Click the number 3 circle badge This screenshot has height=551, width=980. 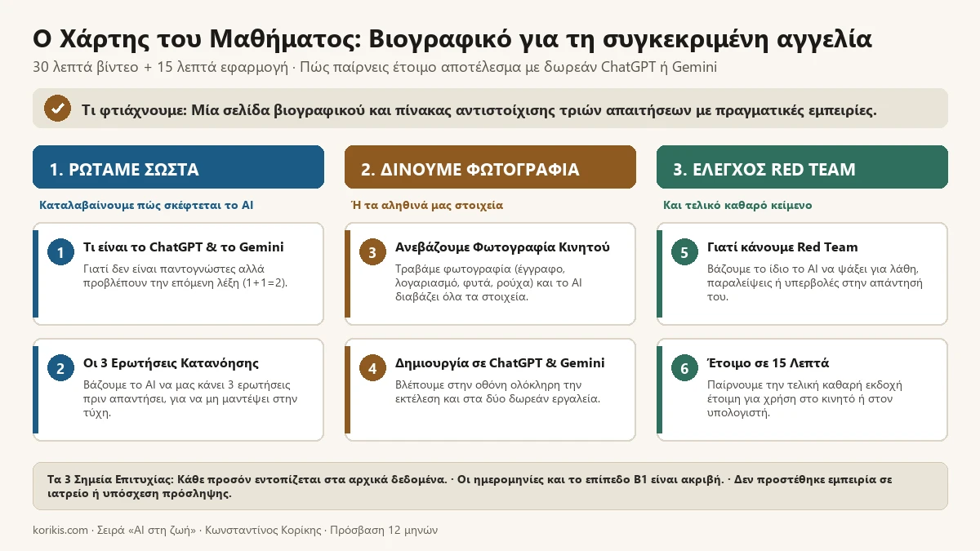[x=372, y=253]
